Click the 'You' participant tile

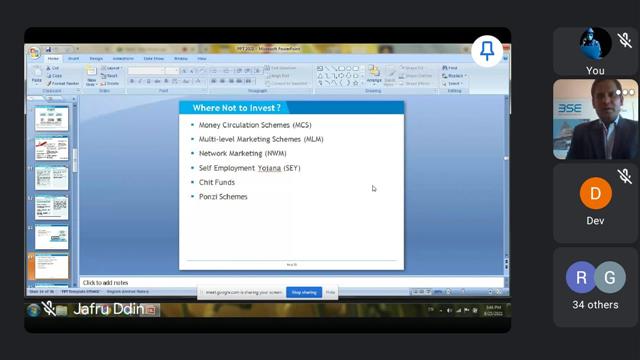[595, 52]
